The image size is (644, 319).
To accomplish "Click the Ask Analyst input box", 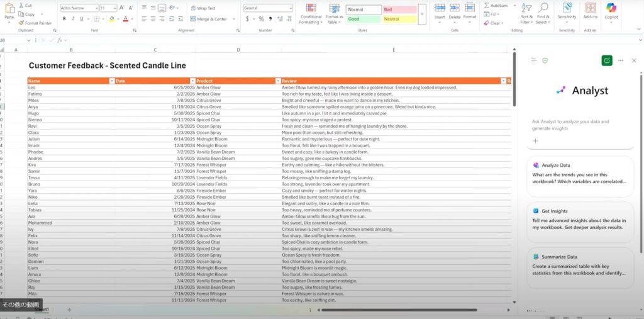I will [x=580, y=125].
